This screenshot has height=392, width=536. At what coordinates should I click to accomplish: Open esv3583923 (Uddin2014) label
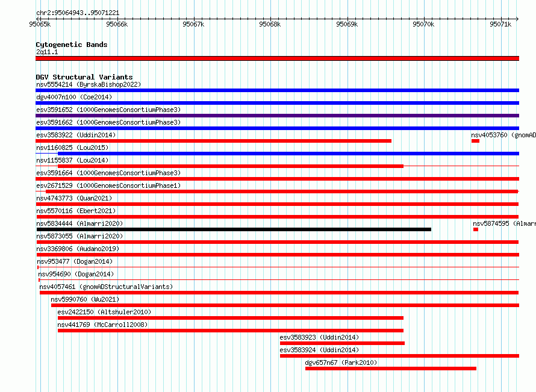point(319,337)
